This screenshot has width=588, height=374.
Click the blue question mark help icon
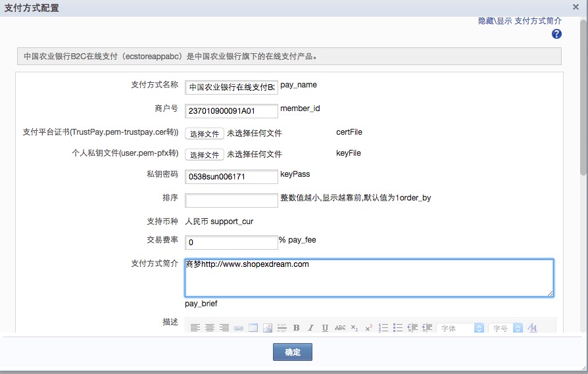(556, 34)
